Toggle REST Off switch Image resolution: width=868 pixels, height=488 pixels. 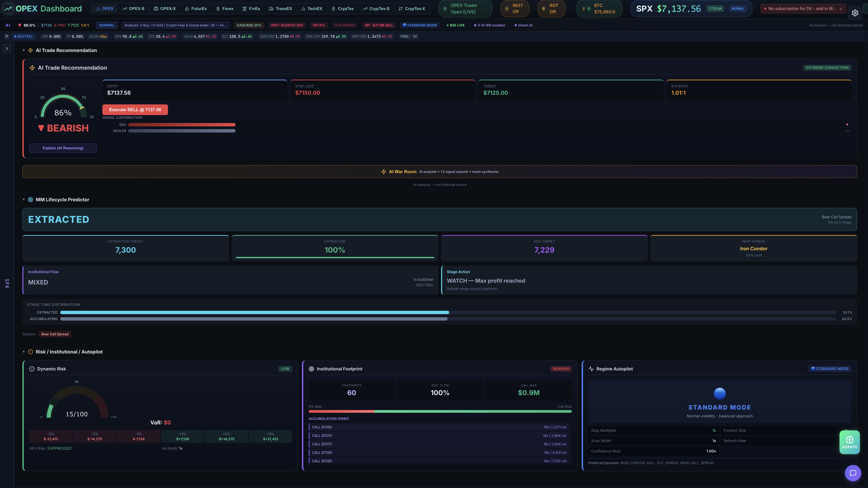[515, 9]
